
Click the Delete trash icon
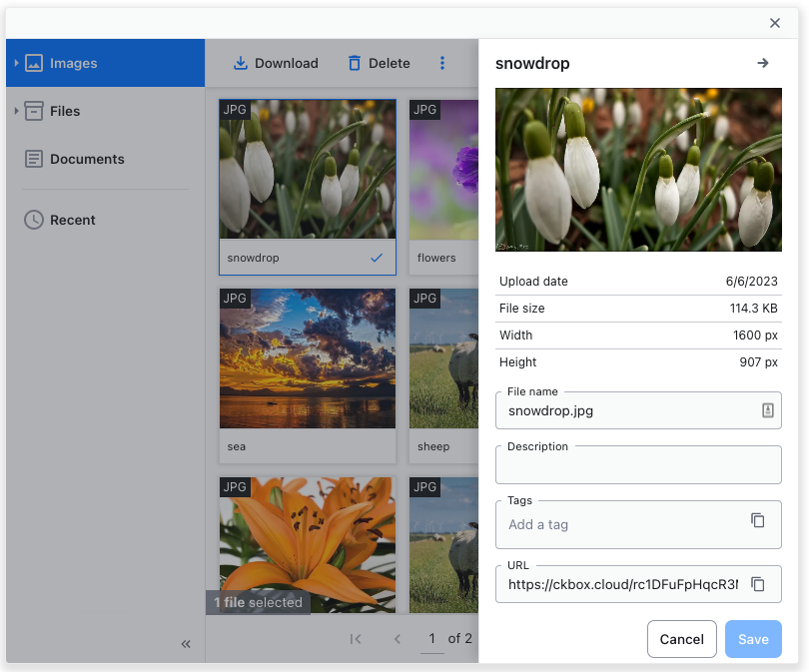pyautogui.click(x=355, y=63)
